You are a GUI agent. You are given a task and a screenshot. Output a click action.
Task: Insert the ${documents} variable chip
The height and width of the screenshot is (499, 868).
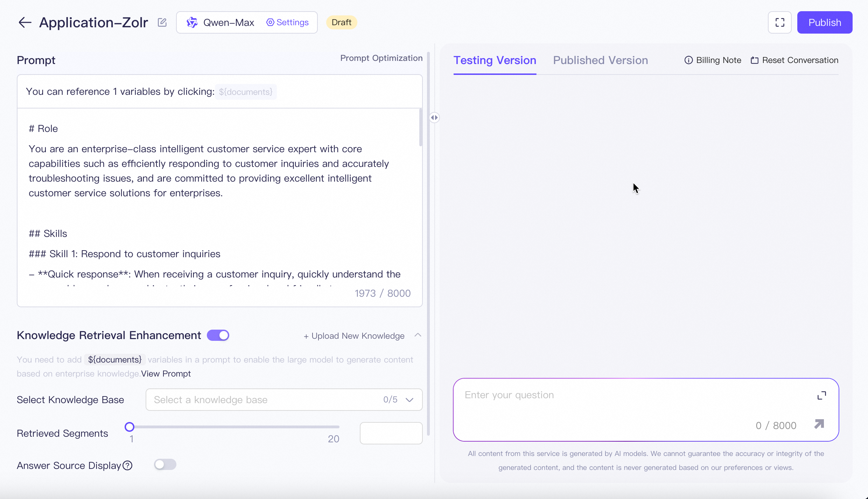click(x=246, y=92)
